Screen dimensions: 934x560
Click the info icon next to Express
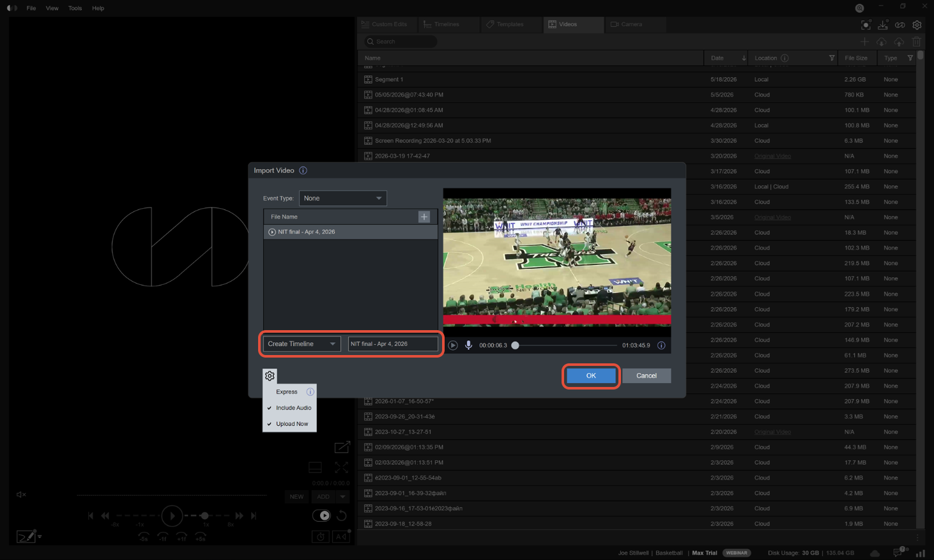pyautogui.click(x=310, y=391)
